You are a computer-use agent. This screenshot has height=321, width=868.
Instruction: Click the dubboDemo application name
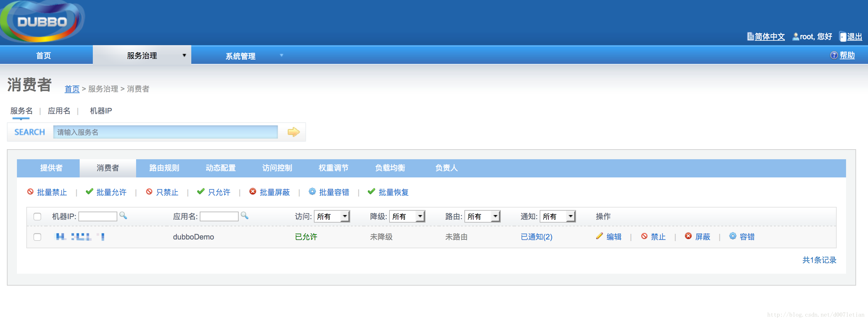pos(193,237)
